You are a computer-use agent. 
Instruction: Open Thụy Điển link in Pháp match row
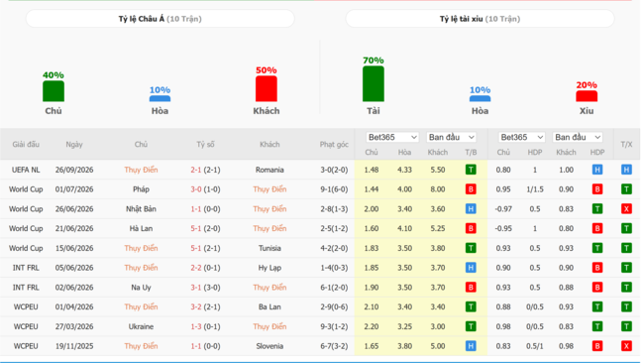coord(269,189)
